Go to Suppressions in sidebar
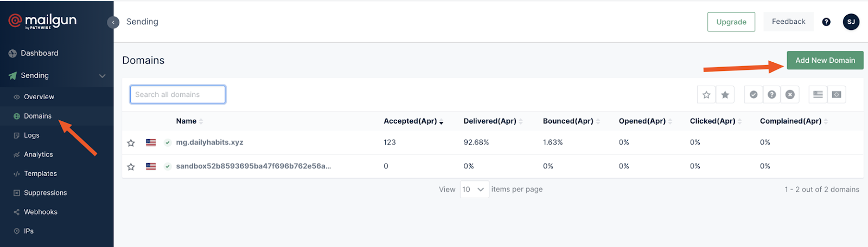 [45, 193]
